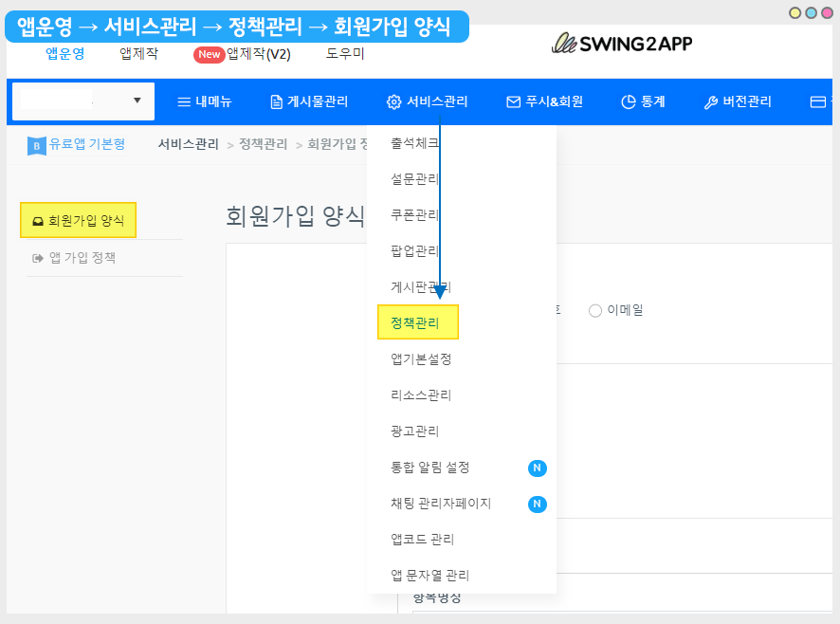Click the document icon beside 게시물관리

[276, 102]
